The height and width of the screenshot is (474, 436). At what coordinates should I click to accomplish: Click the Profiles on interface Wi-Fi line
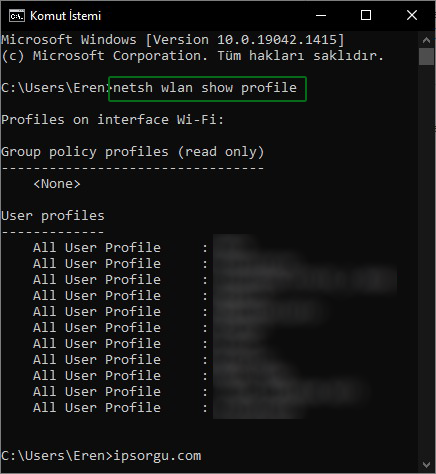tap(112, 120)
